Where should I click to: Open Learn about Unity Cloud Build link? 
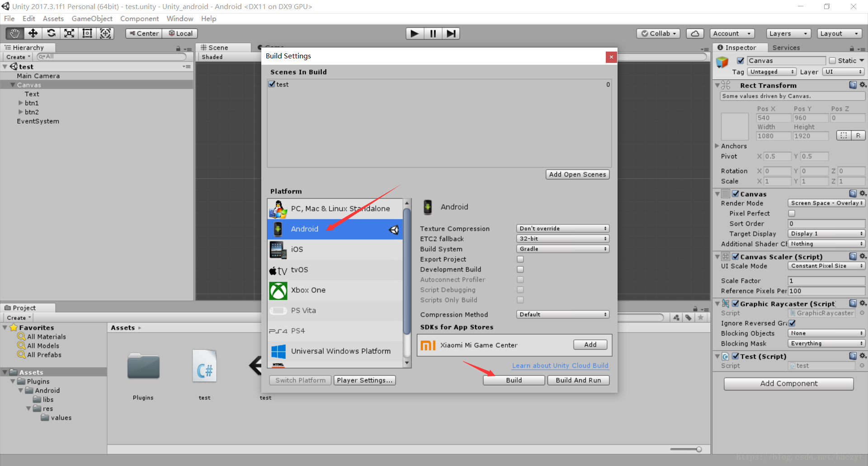(560, 366)
